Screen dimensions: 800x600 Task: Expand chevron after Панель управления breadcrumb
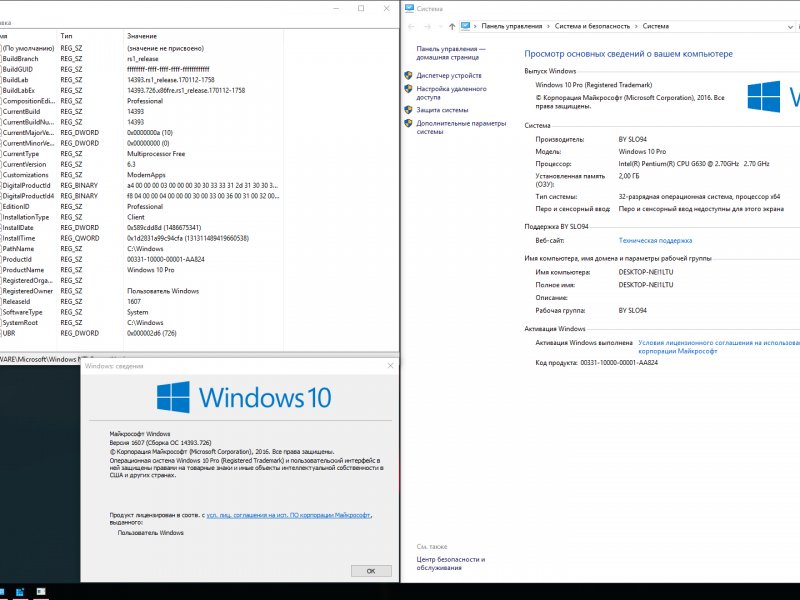coord(548,26)
